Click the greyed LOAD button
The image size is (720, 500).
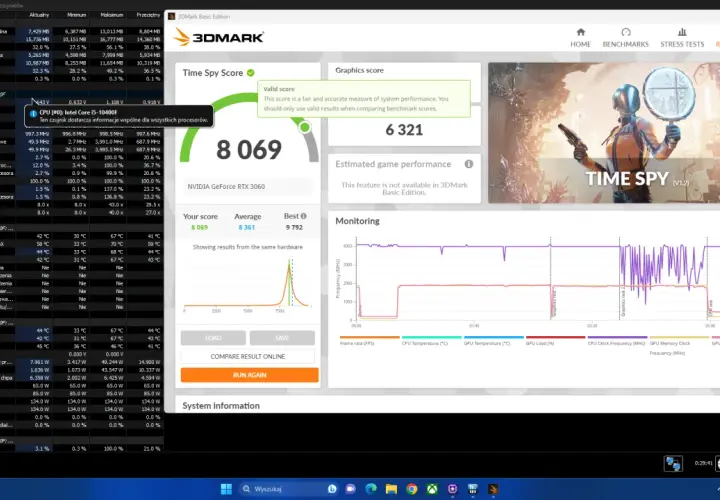(x=213, y=338)
